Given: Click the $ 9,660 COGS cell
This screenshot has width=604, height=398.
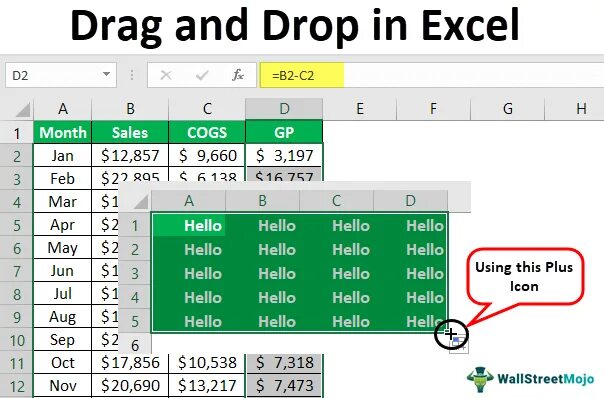Looking at the screenshot, I should [207, 156].
